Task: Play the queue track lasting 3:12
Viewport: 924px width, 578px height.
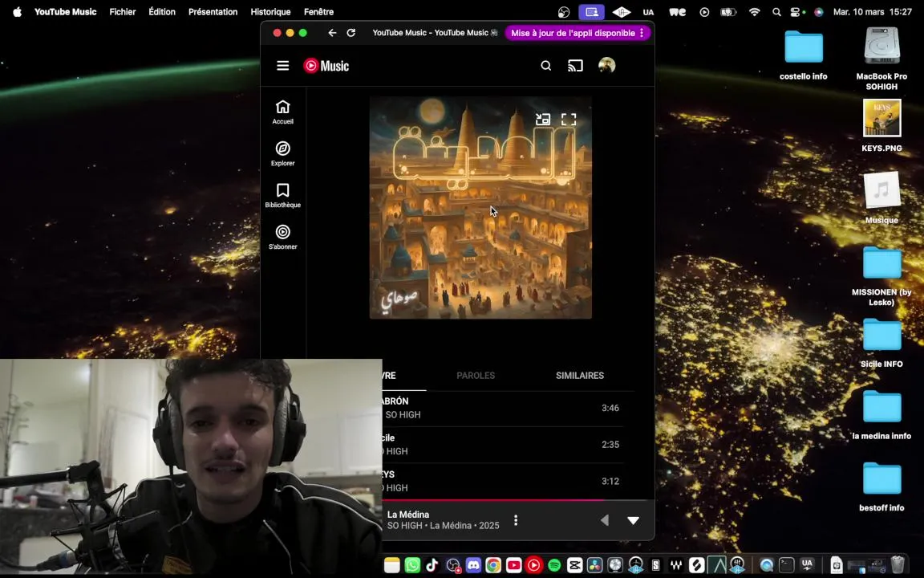Action: 503,482
